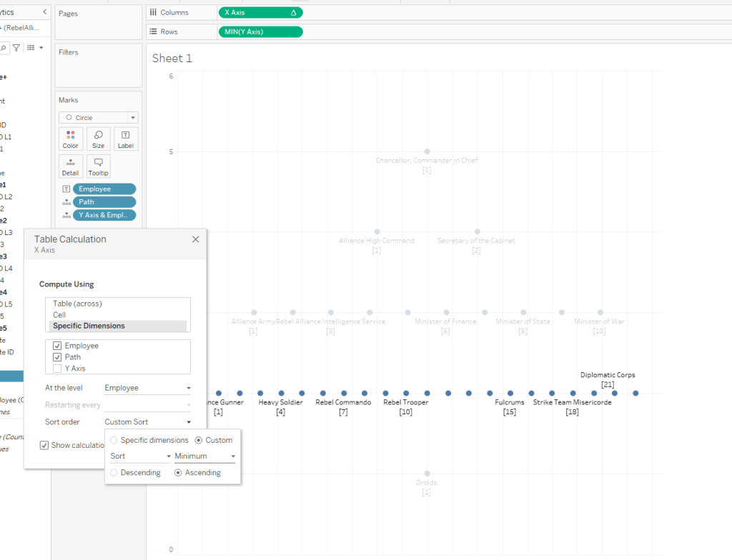Click the MIN(Y Axis) pill on Rows

[x=260, y=31]
